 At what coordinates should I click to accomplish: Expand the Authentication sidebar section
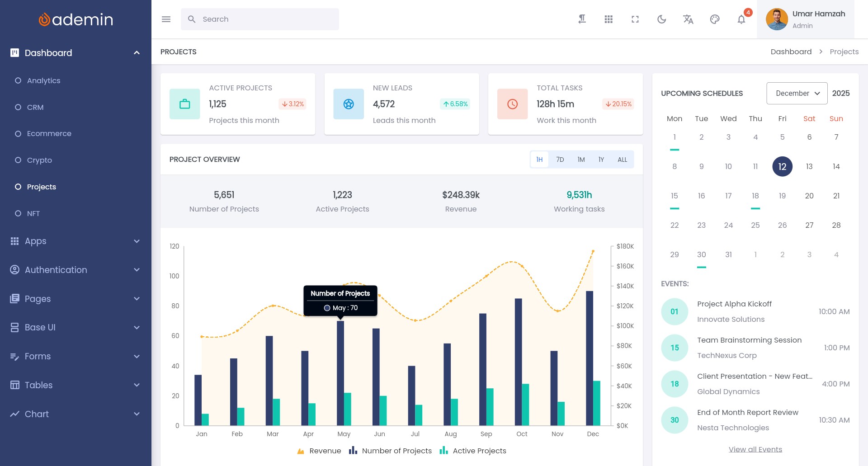(x=75, y=270)
